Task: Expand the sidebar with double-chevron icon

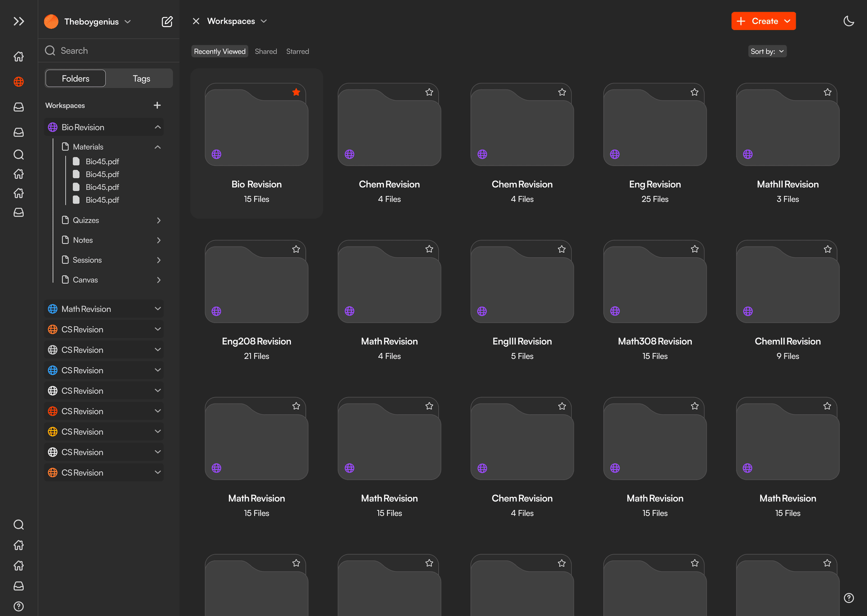Action: 19,21
